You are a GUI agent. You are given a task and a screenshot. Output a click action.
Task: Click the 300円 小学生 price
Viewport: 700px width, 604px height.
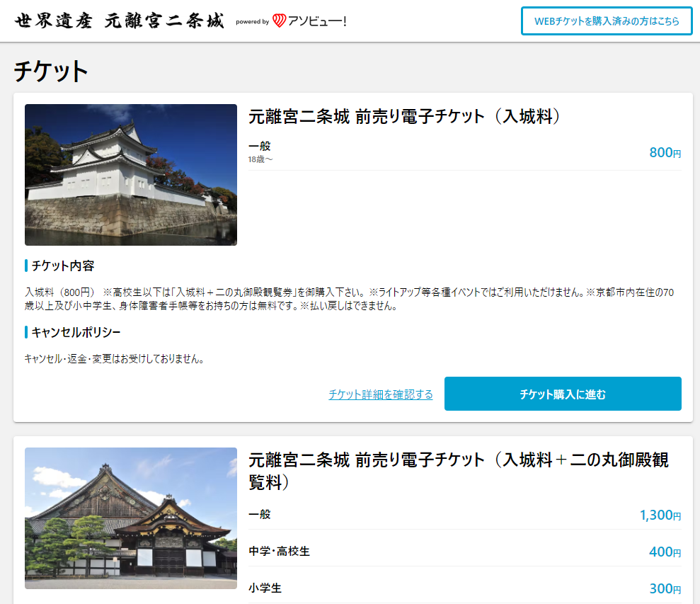[x=665, y=589]
